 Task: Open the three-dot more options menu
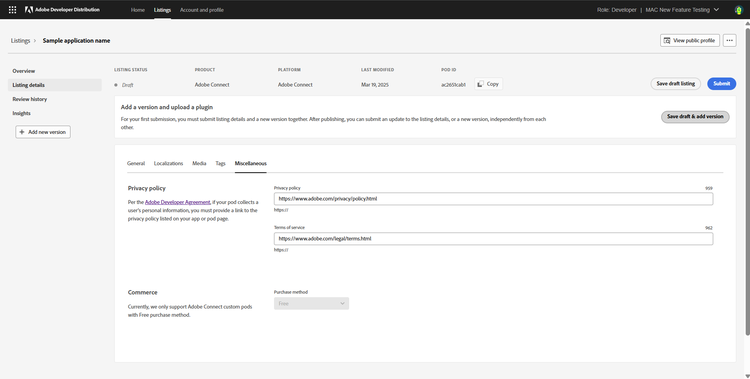pyautogui.click(x=729, y=41)
